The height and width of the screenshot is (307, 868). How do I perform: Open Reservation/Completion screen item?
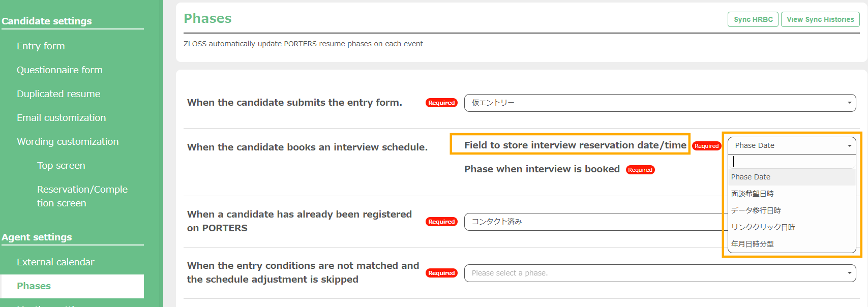[82, 196]
